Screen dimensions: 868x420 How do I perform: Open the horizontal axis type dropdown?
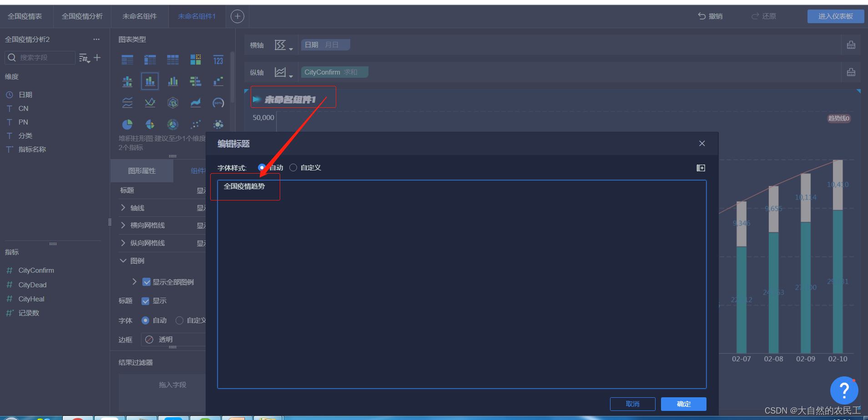(x=283, y=45)
